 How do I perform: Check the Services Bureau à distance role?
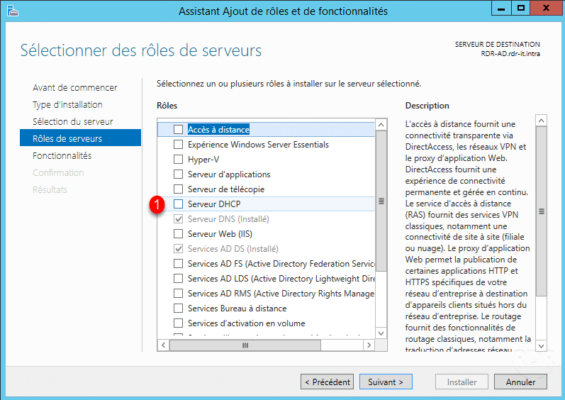click(x=178, y=308)
